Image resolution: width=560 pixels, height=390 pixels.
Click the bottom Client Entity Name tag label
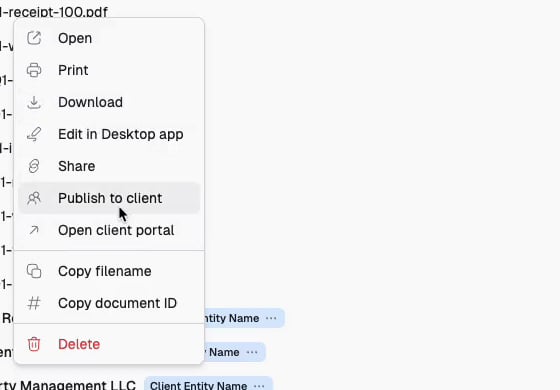pos(198,386)
